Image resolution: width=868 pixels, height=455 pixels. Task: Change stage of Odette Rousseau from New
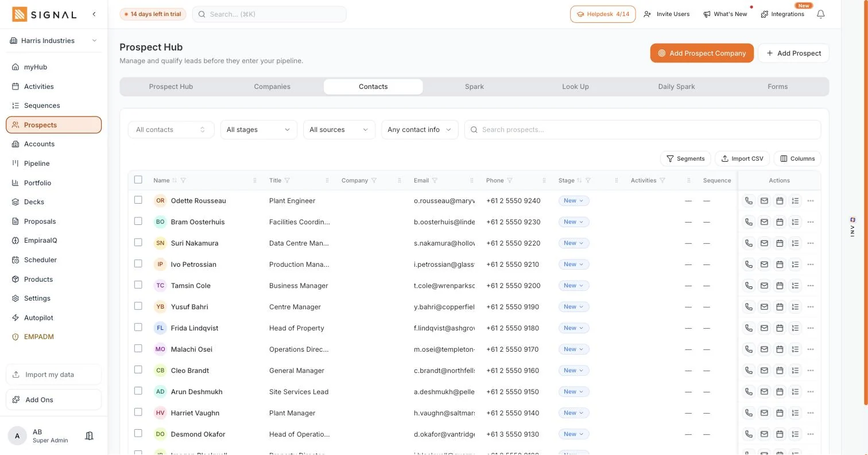tap(573, 201)
